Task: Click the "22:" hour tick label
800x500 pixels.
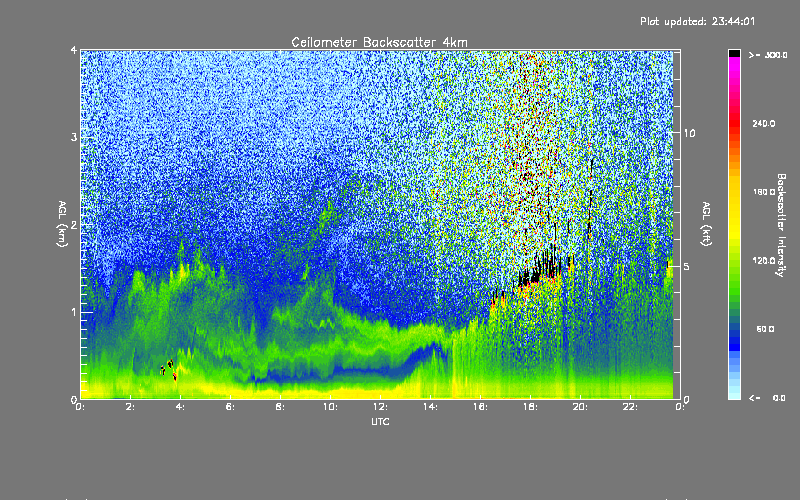Action: (x=631, y=407)
